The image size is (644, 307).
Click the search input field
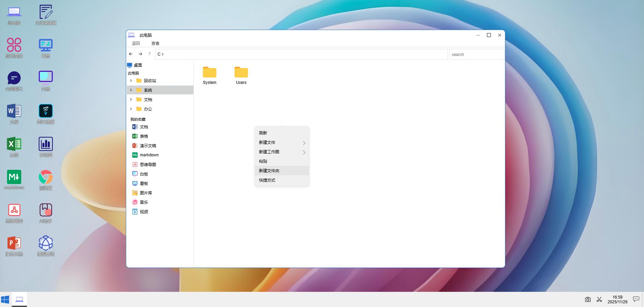tap(476, 54)
